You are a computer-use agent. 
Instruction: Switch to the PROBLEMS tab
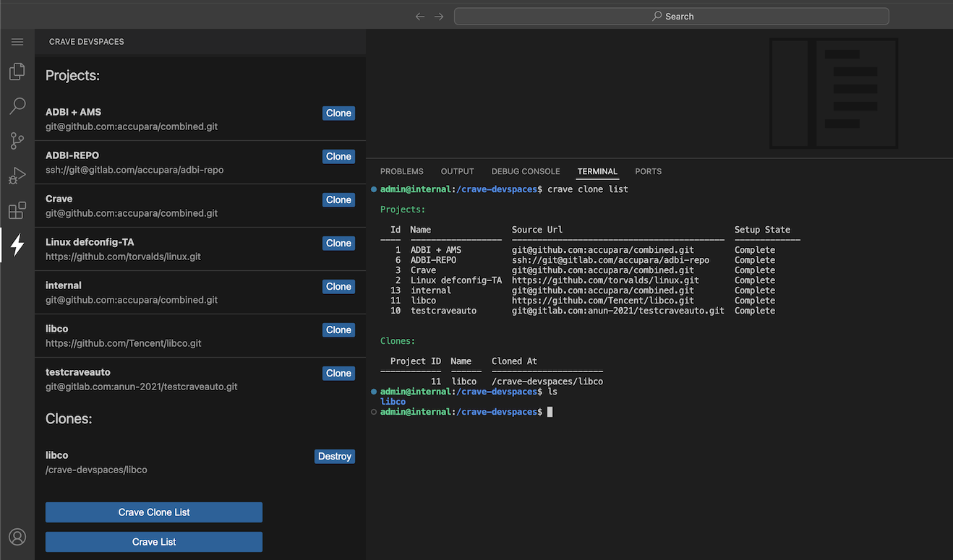pyautogui.click(x=402, y=171)
